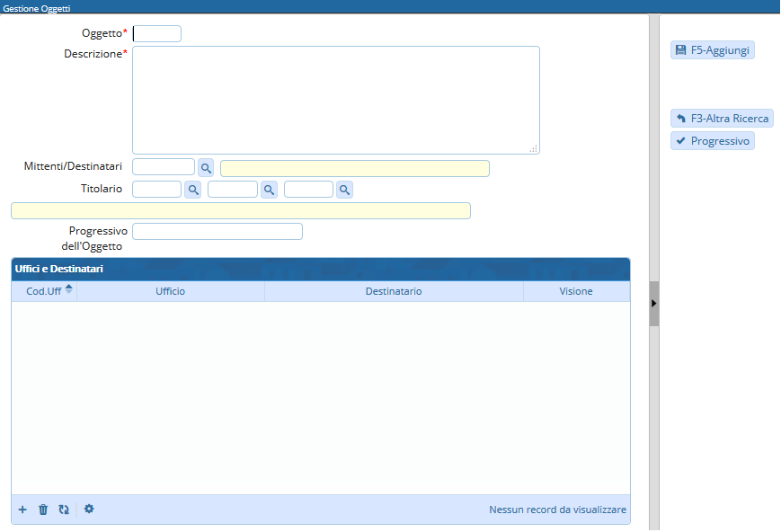This screenshot has width=781, height=532.
Task: Focus the Oggetto input field
Action: (x=157, y=34)
